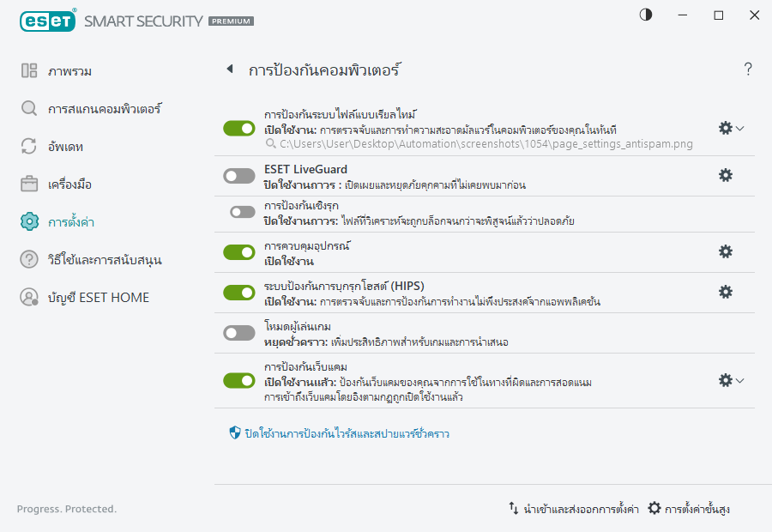This screenshot has height=532, width=772.
Task: Click the help question mark icon
Action: click(747, 70)
